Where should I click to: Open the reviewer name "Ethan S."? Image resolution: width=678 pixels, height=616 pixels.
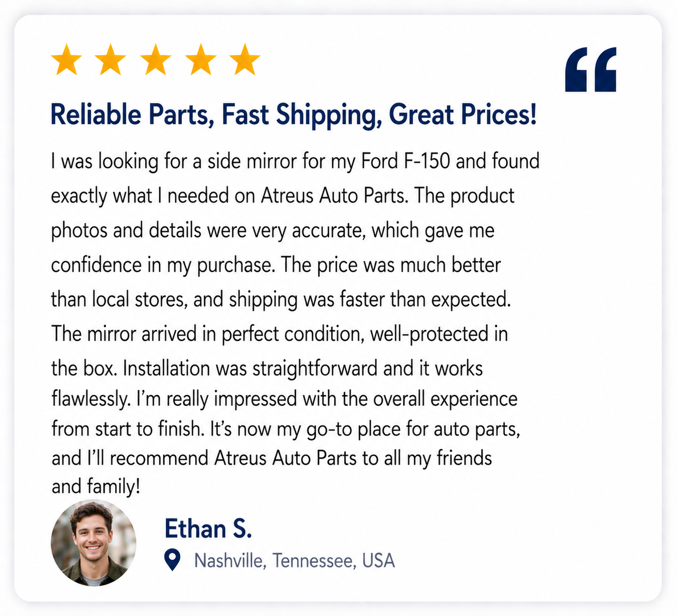click(x=208, y=529)
